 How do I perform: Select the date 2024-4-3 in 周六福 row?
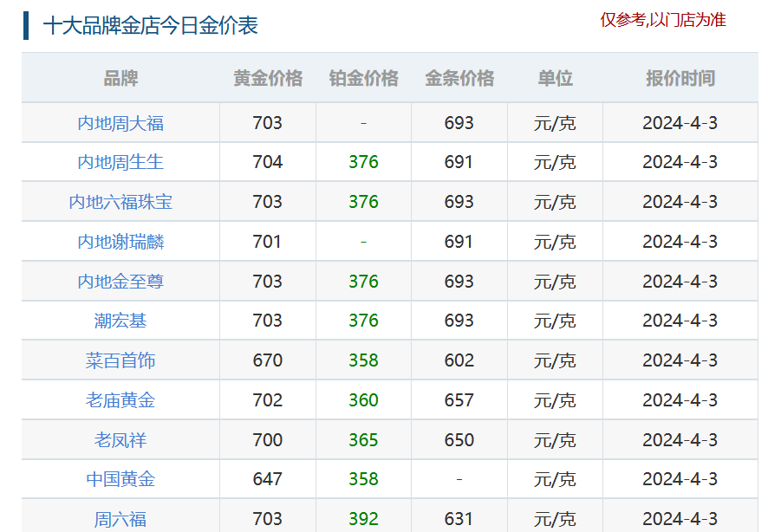(x=680, y=519)
